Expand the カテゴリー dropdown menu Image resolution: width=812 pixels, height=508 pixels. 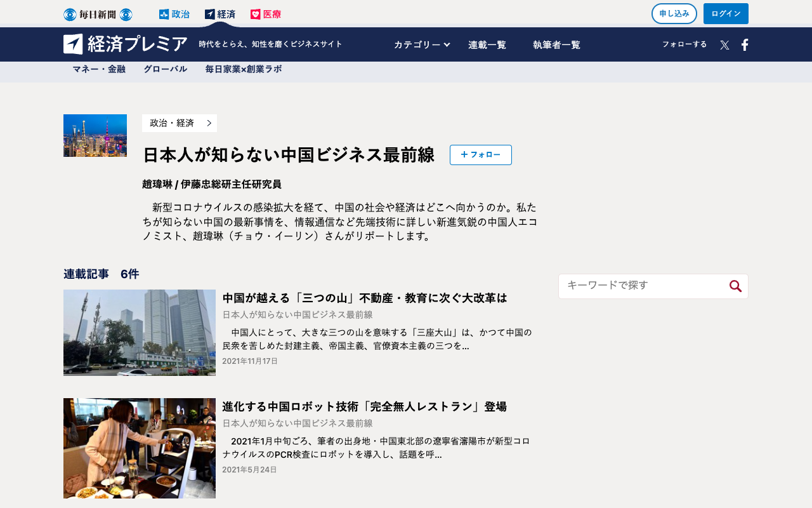(x=422, y=44)
